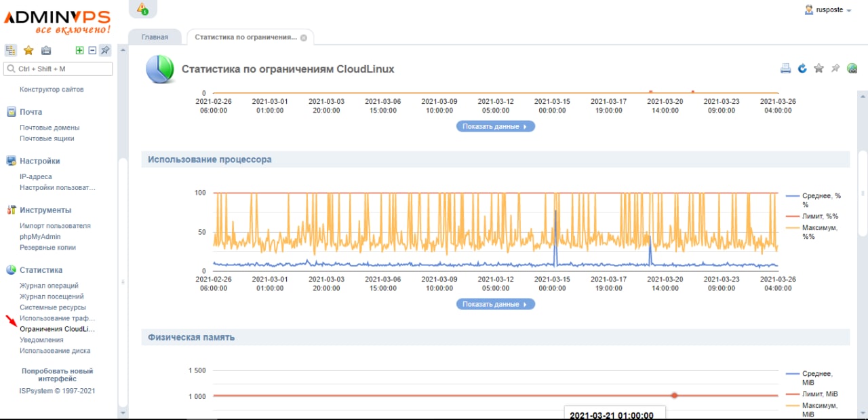Collapse the Настройки menu group
The image size is (868, 420).
click(39, 161)
